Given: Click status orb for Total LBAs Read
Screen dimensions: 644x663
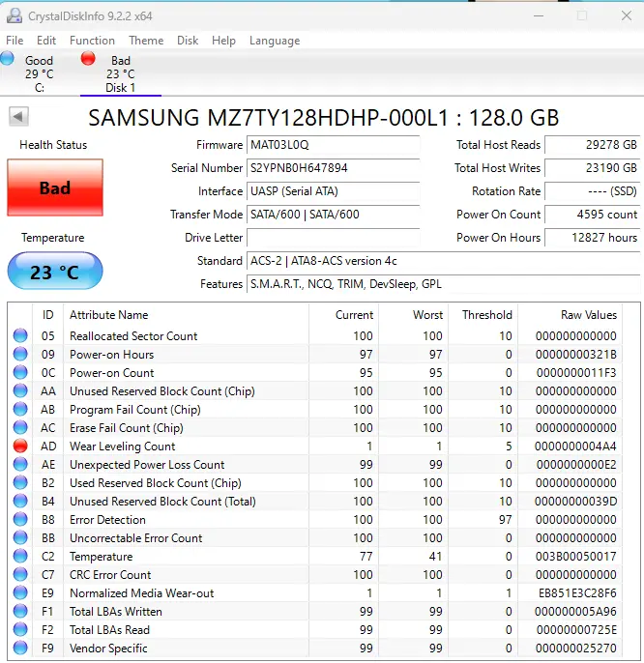Looking at the screenshot, I should click(x=20, y=629).
